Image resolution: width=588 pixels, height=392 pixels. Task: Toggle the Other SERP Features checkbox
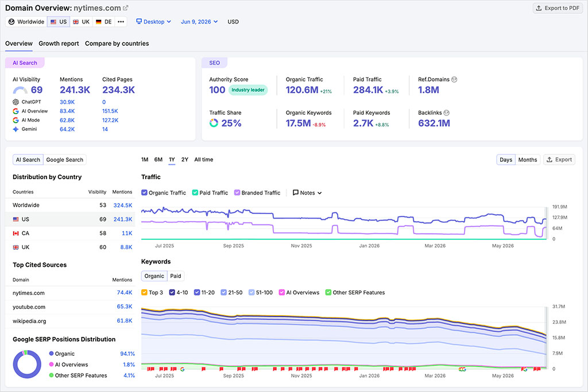click(x=328, y=292)
